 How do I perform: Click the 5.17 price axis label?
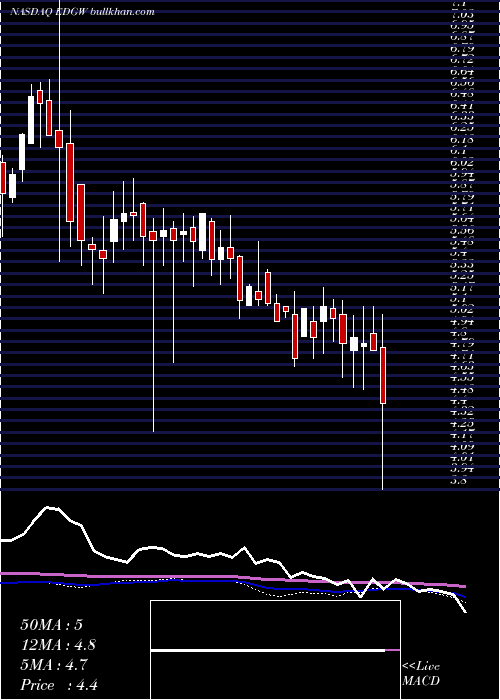462,287
